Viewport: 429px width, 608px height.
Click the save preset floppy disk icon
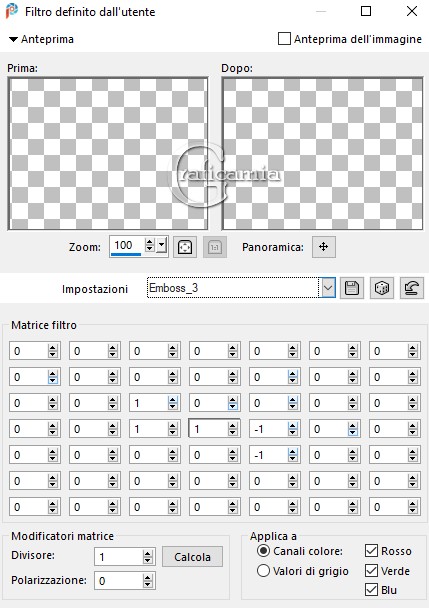click(x=352, y=288)
